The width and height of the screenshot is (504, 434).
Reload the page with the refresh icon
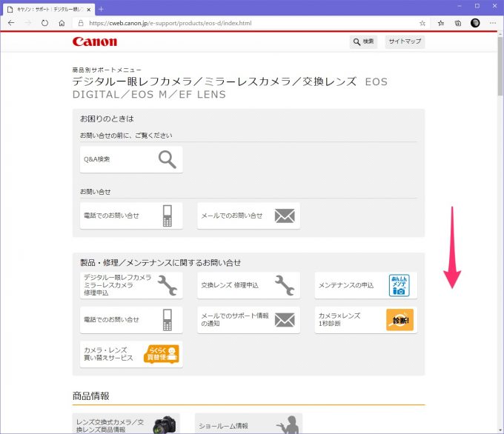pyautogui.click(x=45, y=23)
